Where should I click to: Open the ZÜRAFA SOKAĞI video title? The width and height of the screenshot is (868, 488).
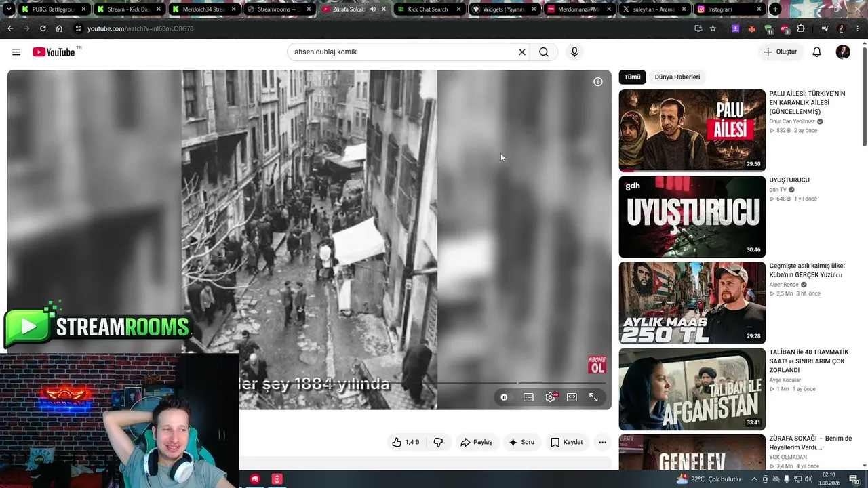810,443
